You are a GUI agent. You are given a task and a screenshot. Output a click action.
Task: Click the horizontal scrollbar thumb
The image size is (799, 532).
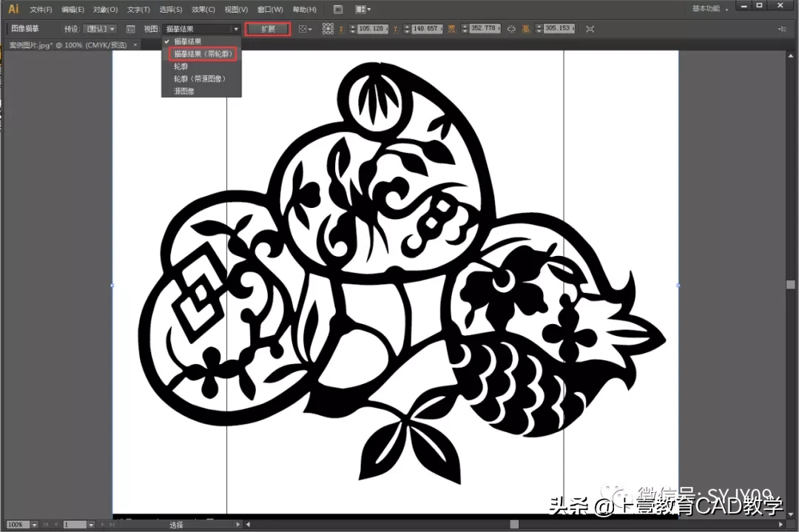click(x=514, y=525)
